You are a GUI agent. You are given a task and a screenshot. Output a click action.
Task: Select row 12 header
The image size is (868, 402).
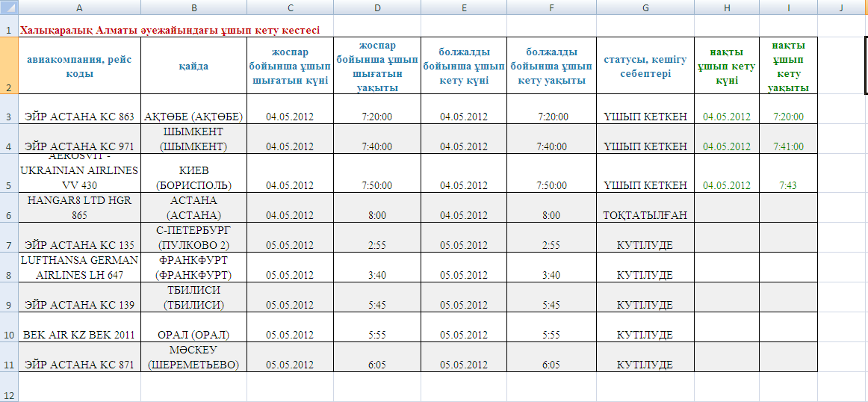pos(9,387)
